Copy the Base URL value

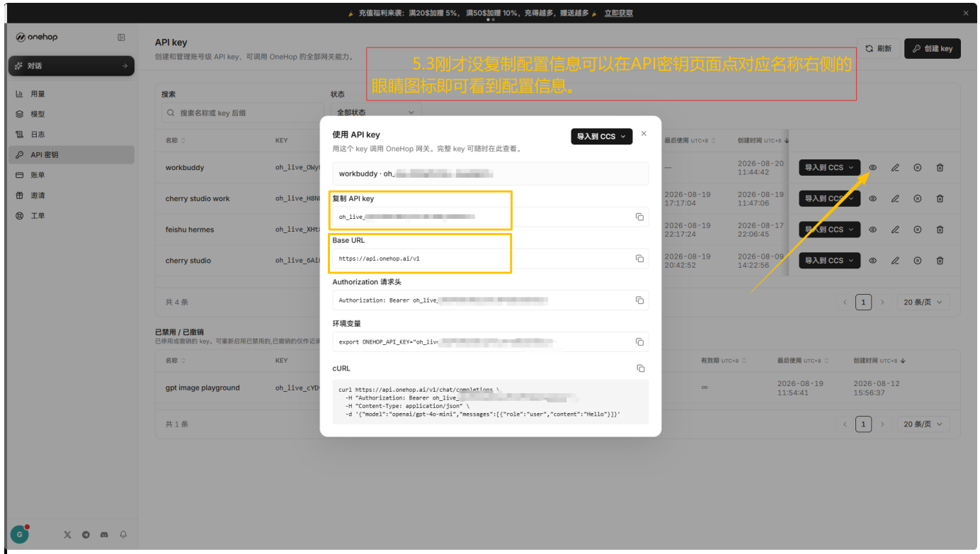click(639, 259)
